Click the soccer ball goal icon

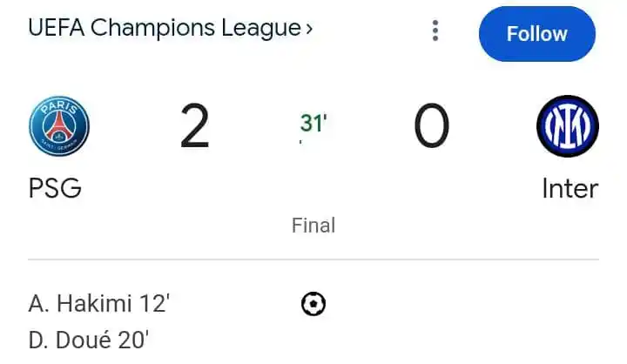pyautogui.click(x=313, y=304)
